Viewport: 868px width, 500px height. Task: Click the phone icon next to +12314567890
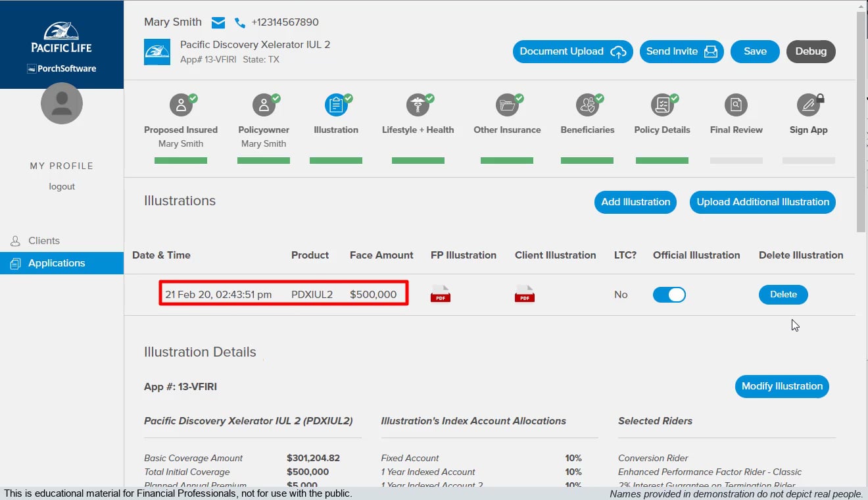(239, 23)
